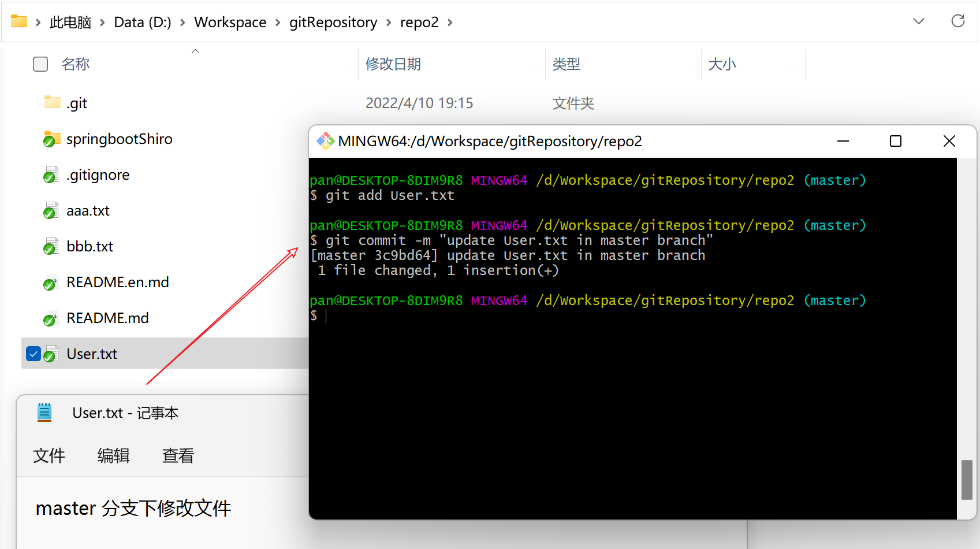Select the aaa.txt file icon
Screen dimensions: 980x549
[51, 211]
